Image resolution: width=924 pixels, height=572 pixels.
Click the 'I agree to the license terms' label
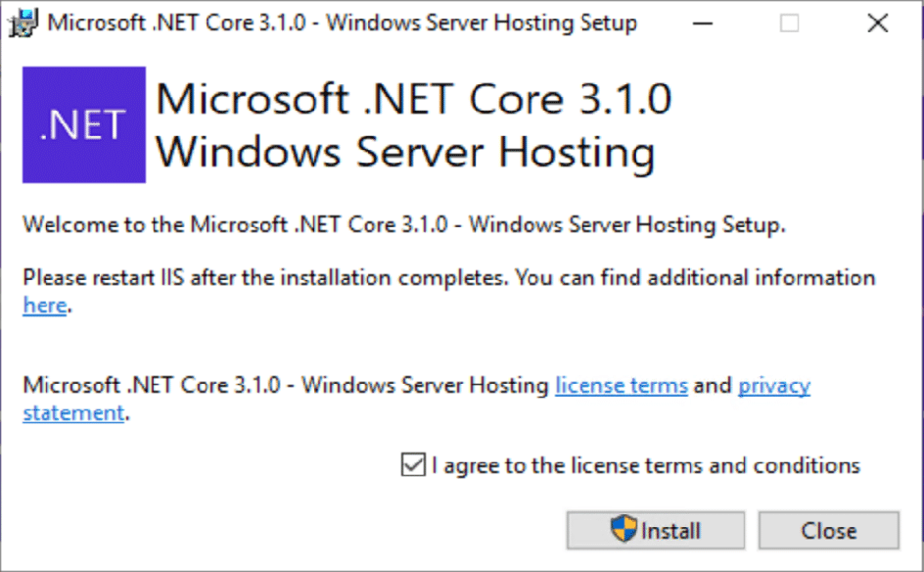click(x=646, y=466)
